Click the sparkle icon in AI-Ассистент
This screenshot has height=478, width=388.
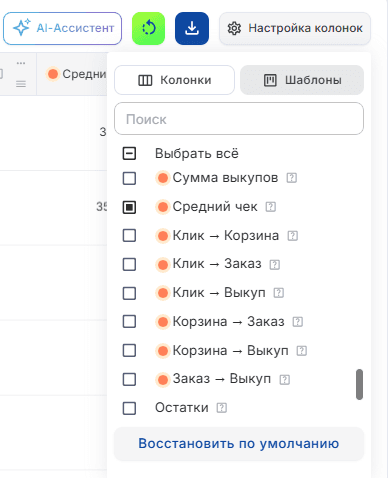pos(21,28)
